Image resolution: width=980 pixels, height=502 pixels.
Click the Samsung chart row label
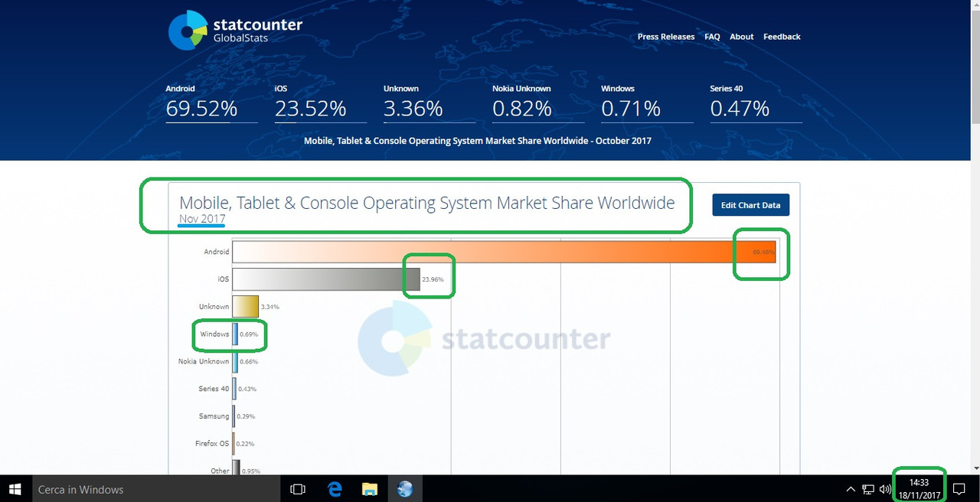tap(214, 416)
